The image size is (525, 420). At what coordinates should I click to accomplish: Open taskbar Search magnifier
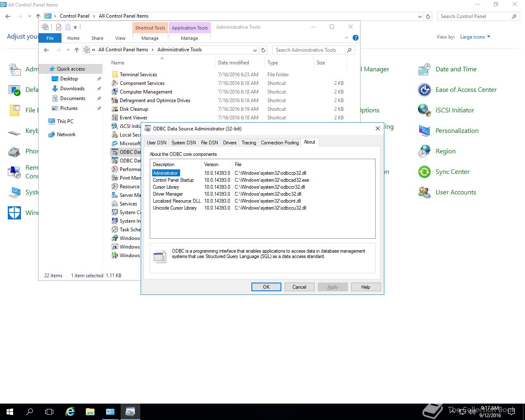pyautogui.click(x=30, y=411)
